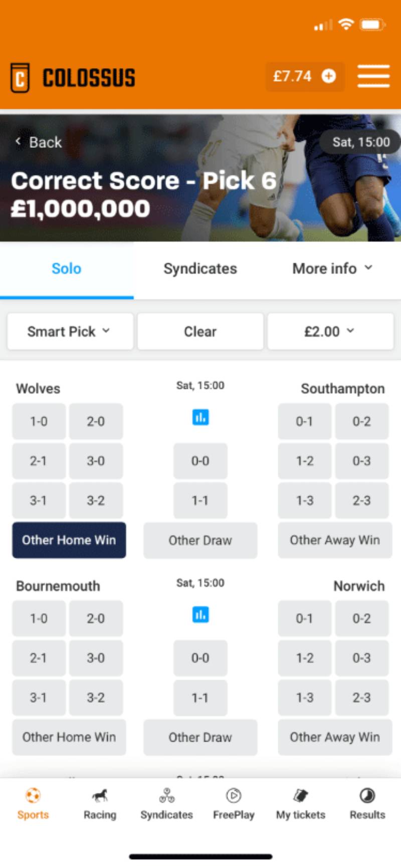Expand the More info section
401x868 pixels.
pos(332,269)
